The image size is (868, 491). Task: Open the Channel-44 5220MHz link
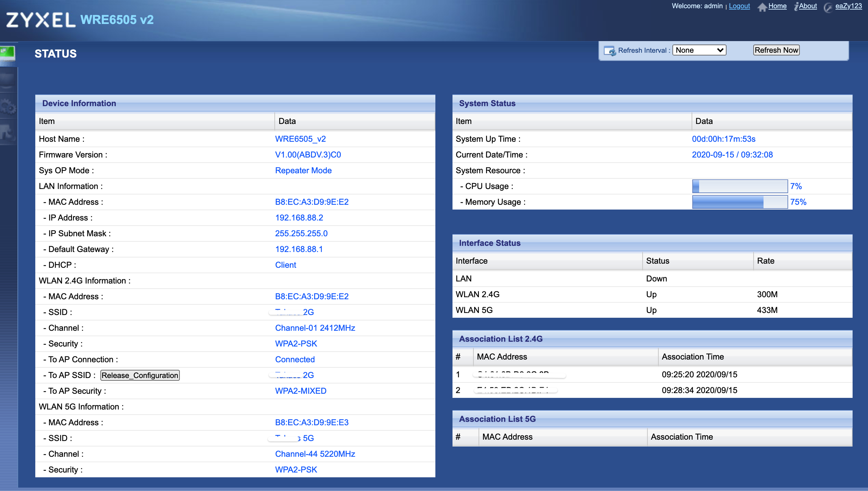(315, 454)
